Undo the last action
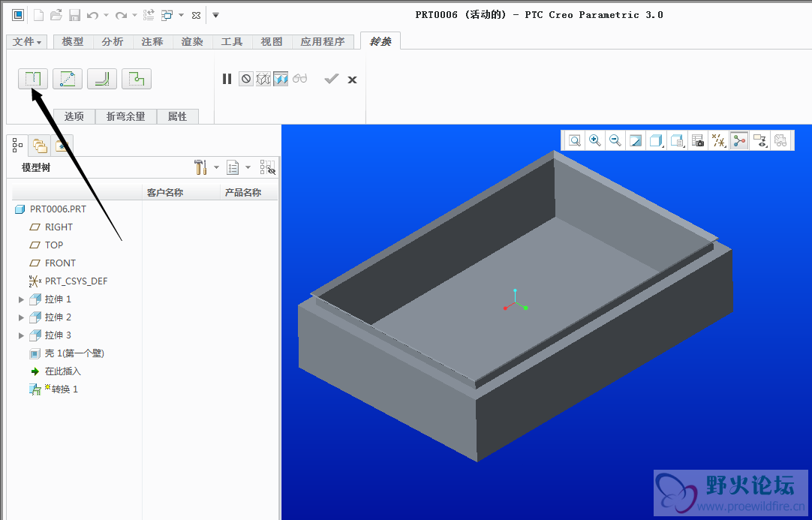 93,16
